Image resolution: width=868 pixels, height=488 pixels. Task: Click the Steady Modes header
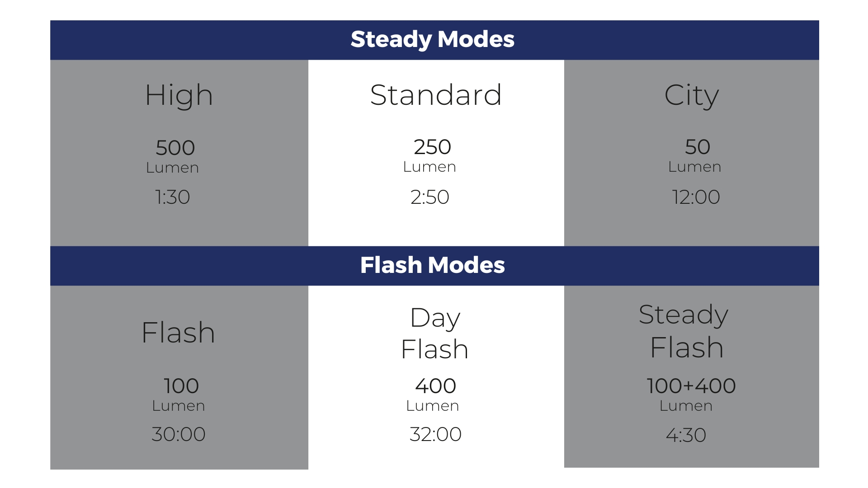433,39
